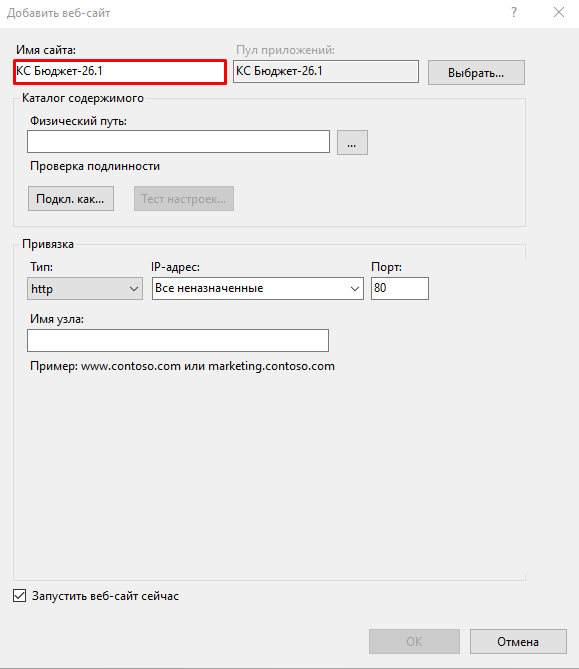Click the IP-адрес: label
Image resolution: width=579 pixels, height=669 pixels.
pyautogui.click(x=175, y=267)
